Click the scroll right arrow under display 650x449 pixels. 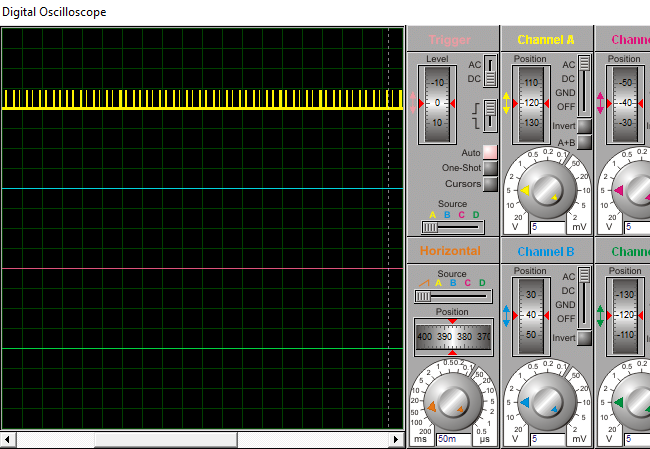point(396,439)
